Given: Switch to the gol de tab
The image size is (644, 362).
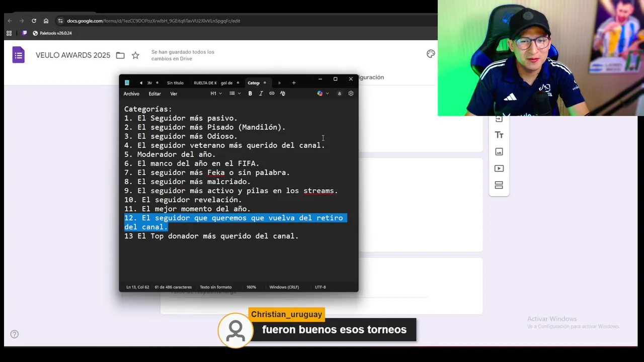Looking at the screenshot, I should coord(227,83).
